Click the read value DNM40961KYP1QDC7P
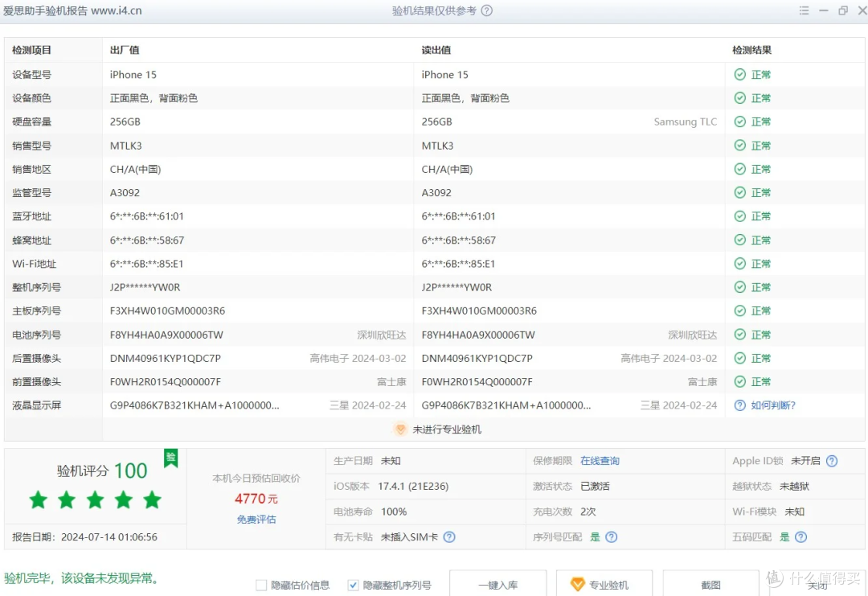This screenshot has width=868, height=596. tap(477, 359)
